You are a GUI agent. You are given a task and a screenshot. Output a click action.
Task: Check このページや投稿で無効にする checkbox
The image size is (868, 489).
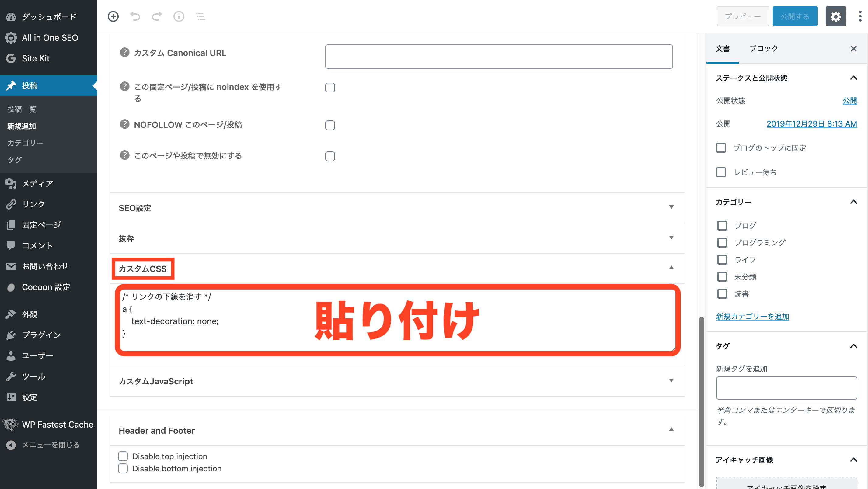click(x=330, y=156)
